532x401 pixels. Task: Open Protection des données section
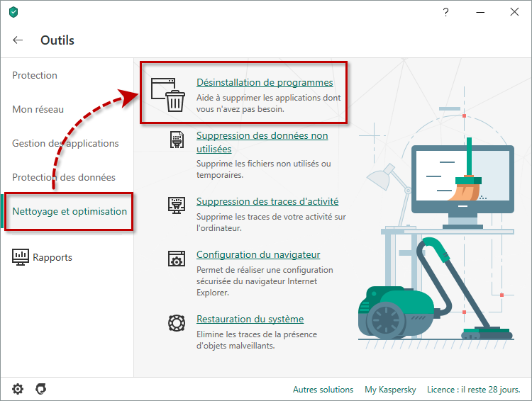(x=64, y=177)
